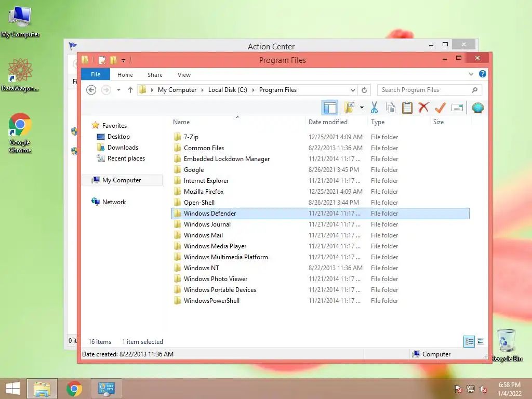Select the Mozilla Firefox folder
The image size is (532, 399).
coord(320,191)
